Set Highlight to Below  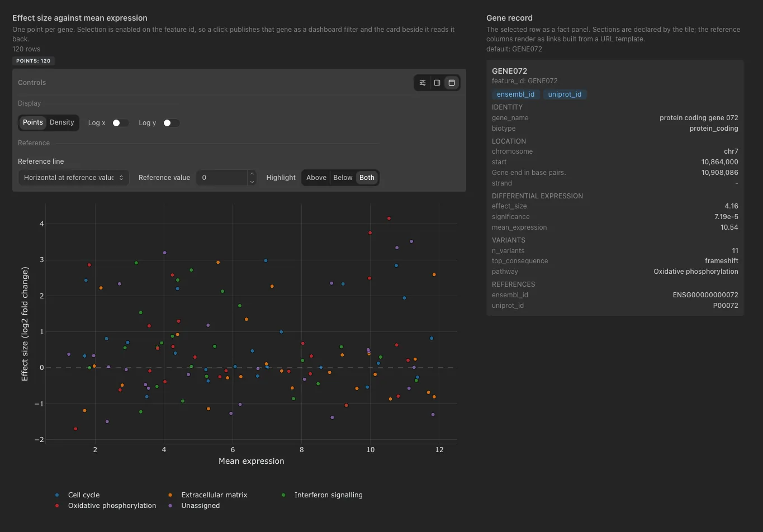tap(343, 178)
